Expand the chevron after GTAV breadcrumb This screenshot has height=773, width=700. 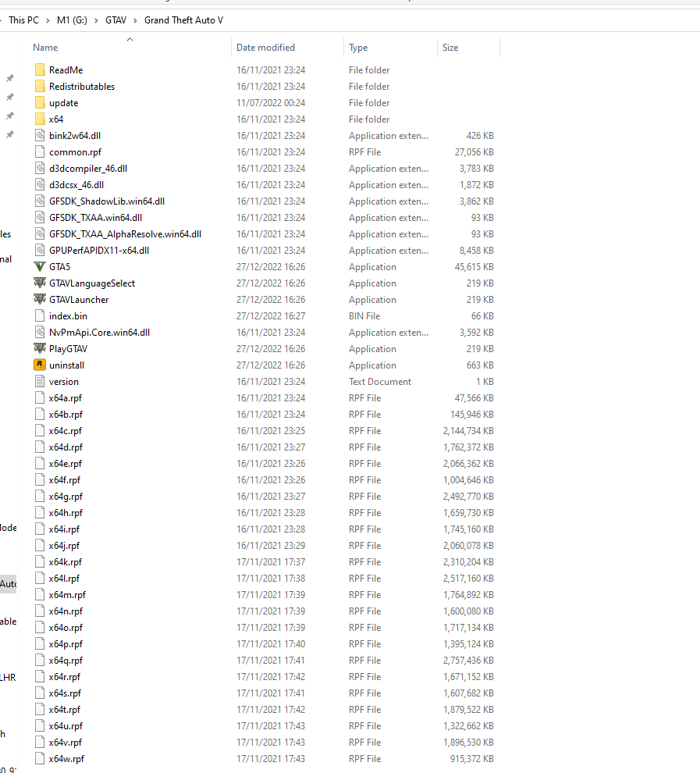[x=135, y=20]
